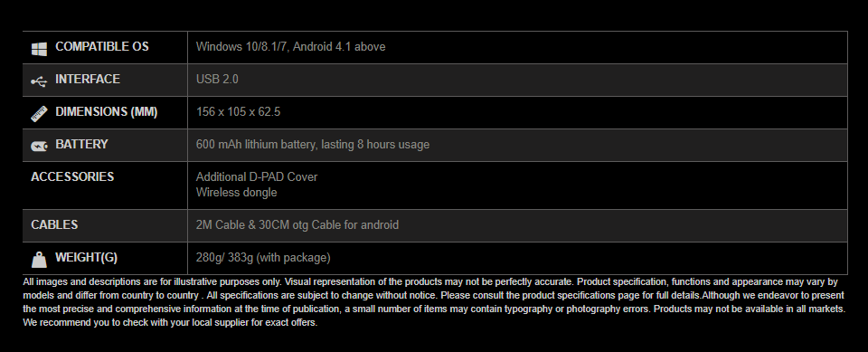
Task: Click the USB symbol icon beside Interface
Action: click(39, 81)
